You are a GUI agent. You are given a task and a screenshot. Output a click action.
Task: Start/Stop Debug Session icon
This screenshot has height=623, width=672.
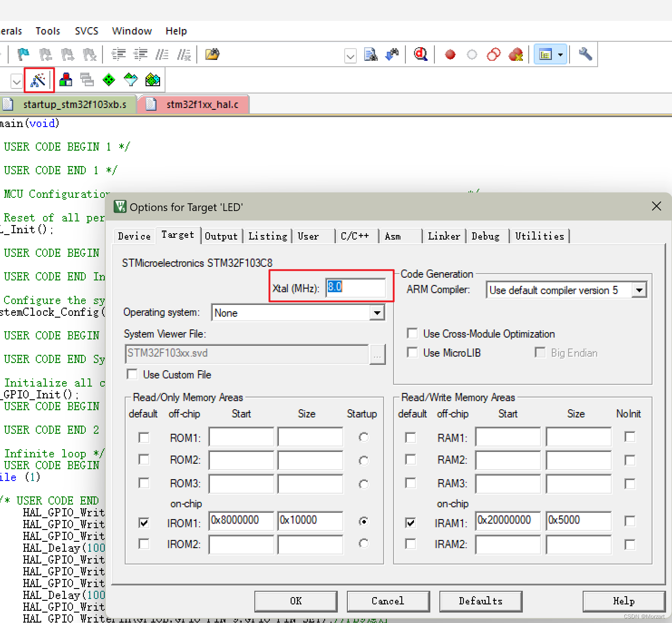421,54
